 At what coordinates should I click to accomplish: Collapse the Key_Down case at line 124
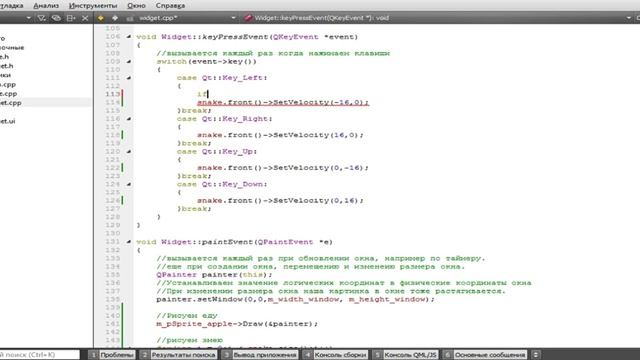click(x=129, y=184)
